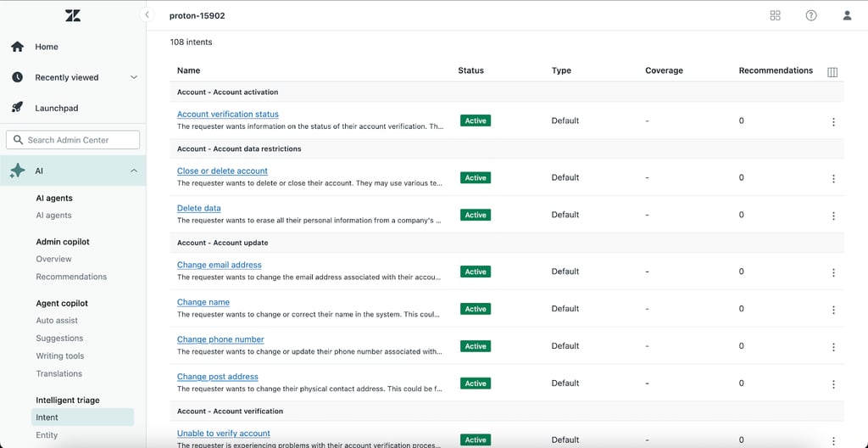This screenshot has height=448, width=868.
Task: Open Account verification status intent link
Action: click(228, 115)
